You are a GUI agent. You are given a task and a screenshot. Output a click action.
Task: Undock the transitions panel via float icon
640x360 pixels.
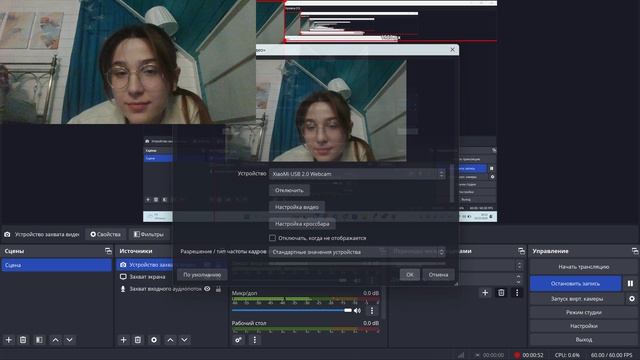521,251
